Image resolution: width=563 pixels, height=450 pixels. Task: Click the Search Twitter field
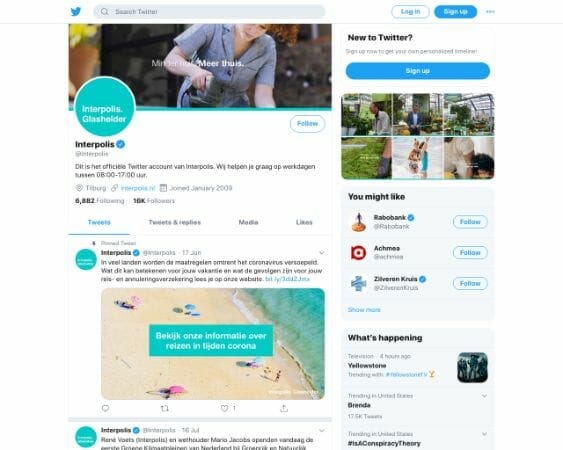point(209,11)
